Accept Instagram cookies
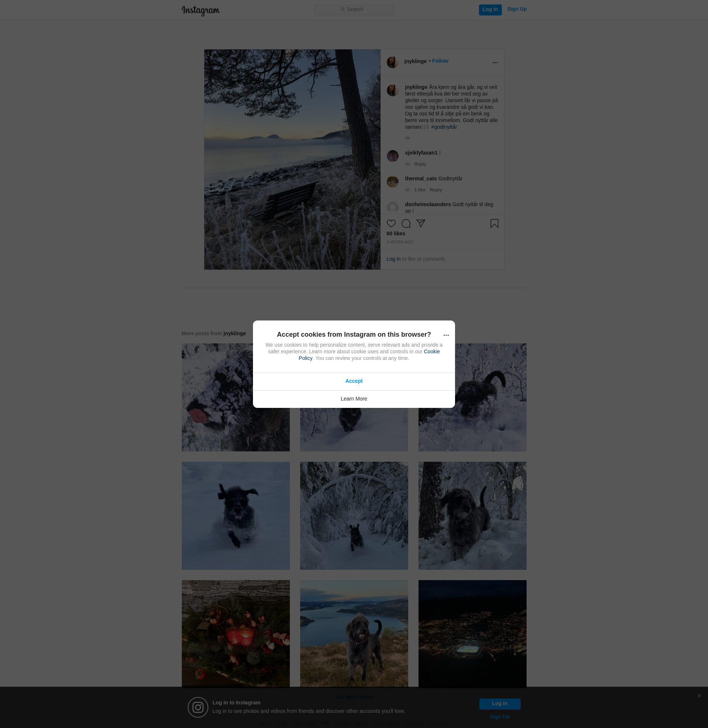Screen dimensions: 708x728 (x=354, y=381)
